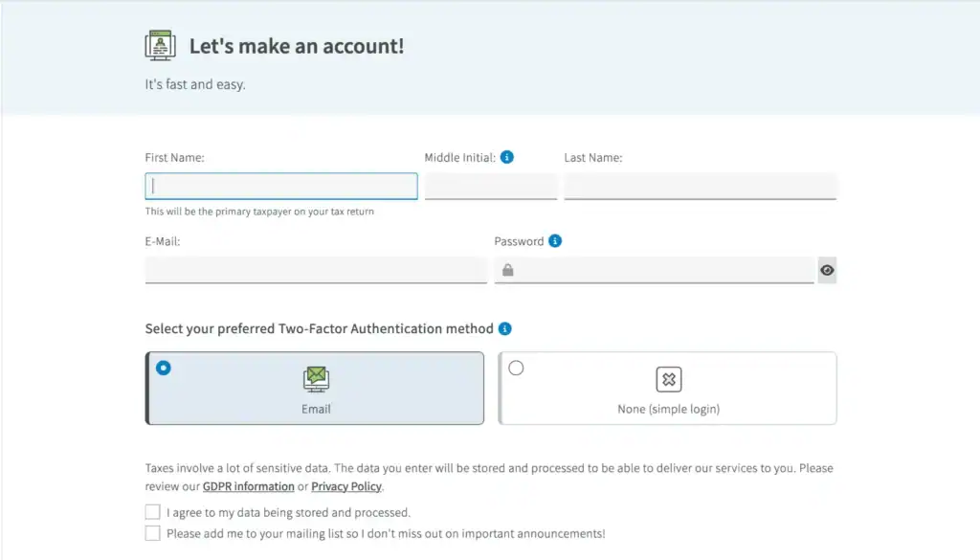Select the Email two-factor radio button

(164, 368)
